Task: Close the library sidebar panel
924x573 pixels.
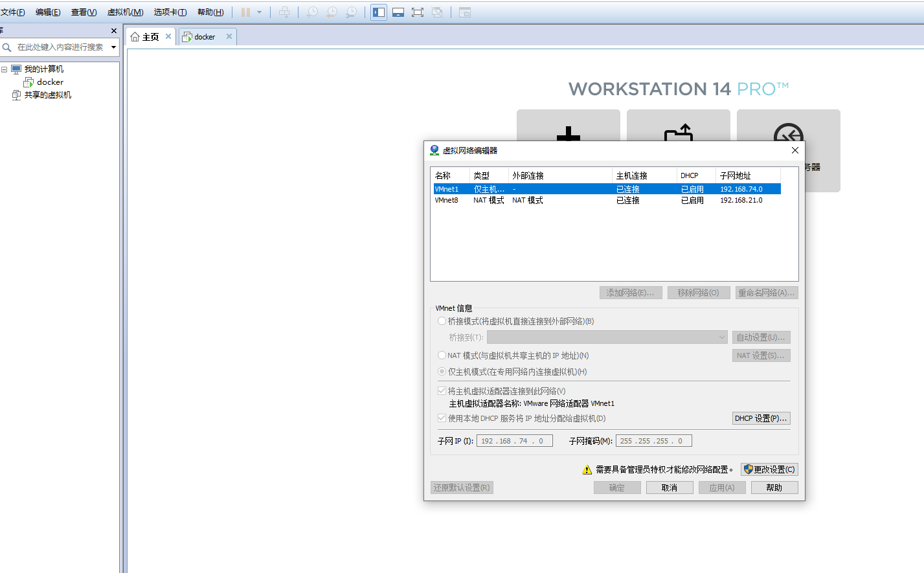Action: point(114,30)
